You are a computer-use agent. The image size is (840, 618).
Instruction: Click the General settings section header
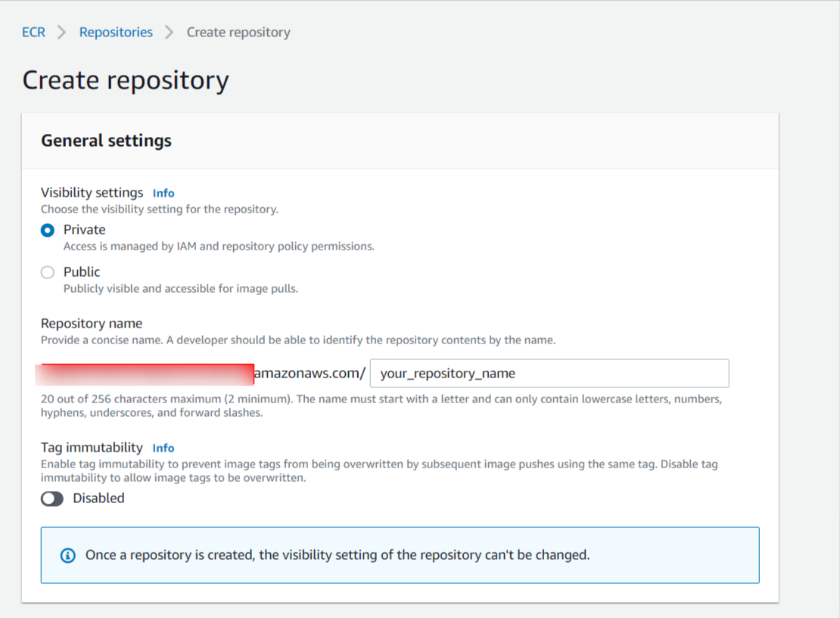106,141
